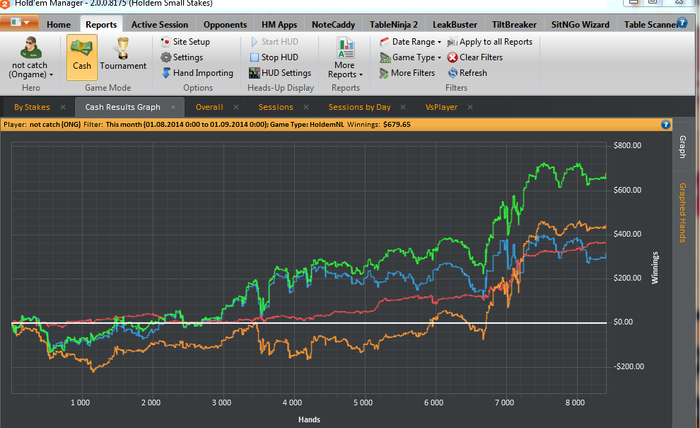The image size is (700, 428).
Task: Switch to the Overall report tab
Action: click(x=209, y=107)
